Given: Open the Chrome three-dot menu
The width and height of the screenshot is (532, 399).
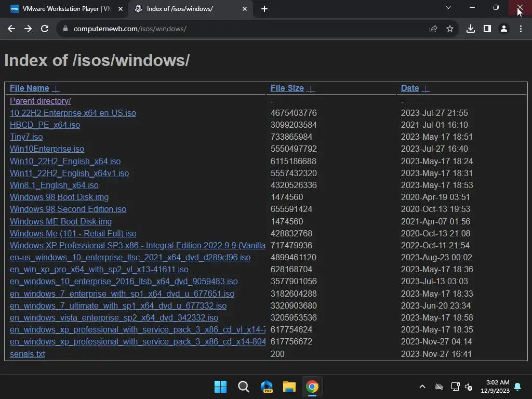Looking at the screenshot, I should pyautogui.click(x=521, y=29).
